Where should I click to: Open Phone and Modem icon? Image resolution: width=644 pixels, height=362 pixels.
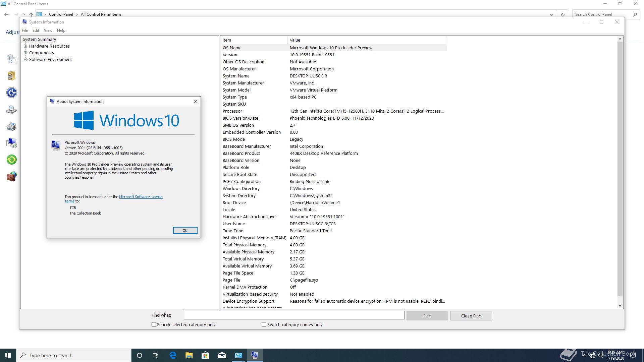tap(12, 126)
